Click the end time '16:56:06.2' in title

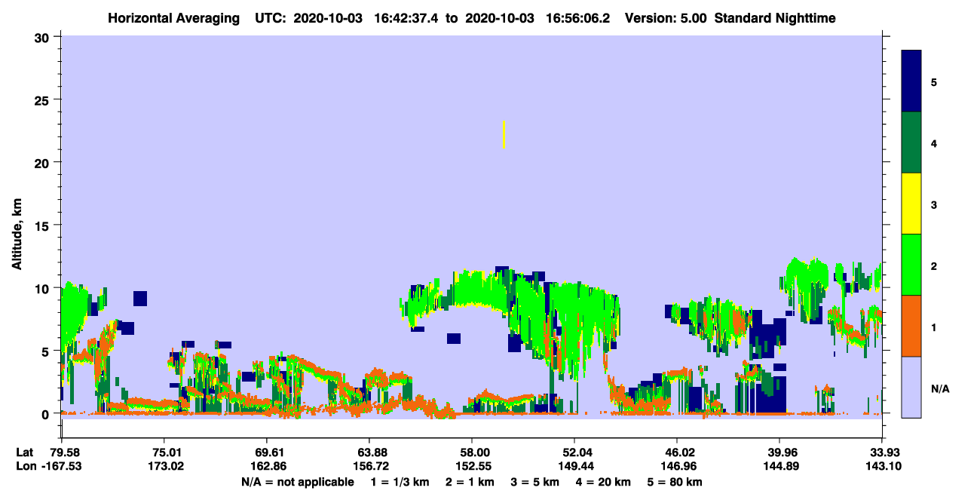579,18
